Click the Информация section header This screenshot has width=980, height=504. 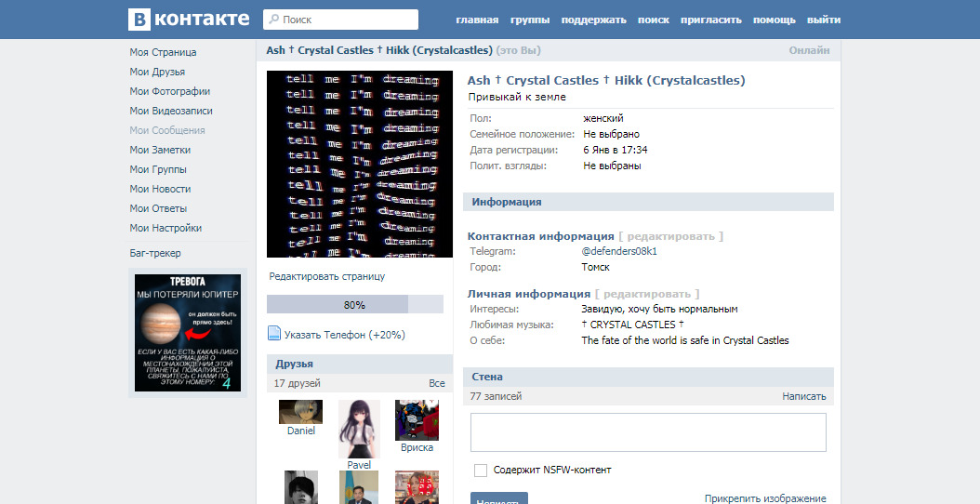(648, 202)
